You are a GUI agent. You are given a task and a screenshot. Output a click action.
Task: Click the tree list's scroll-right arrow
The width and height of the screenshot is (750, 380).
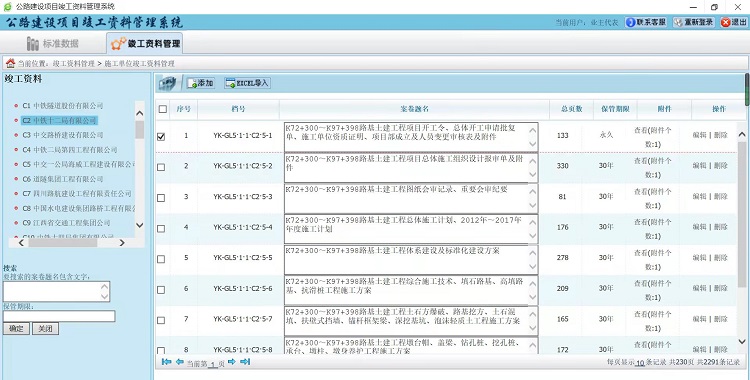(x=122, y=243)
